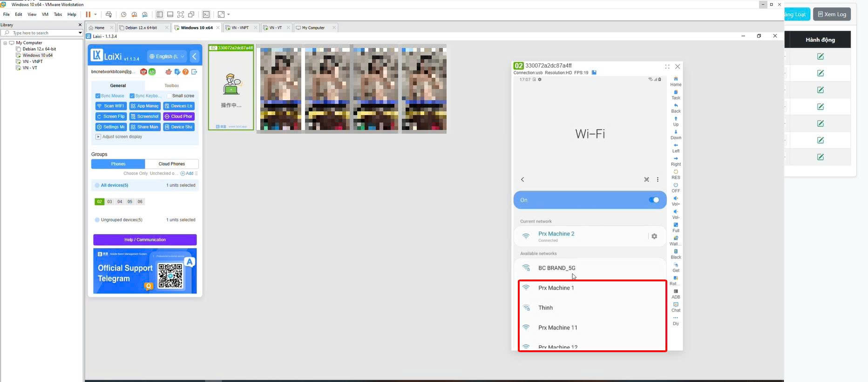
Task: Click the VIP badge icon
Action: click(143, 72)
